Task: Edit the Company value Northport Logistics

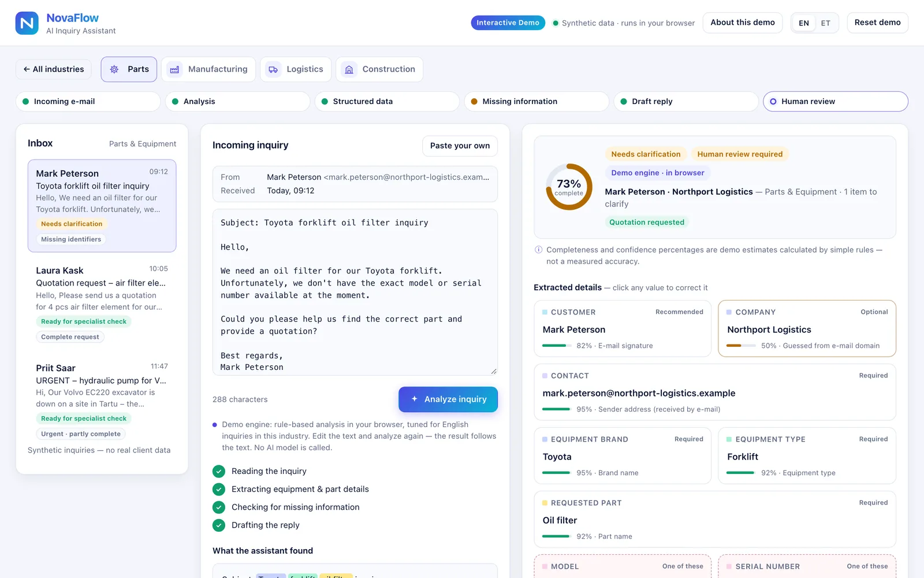Action: 769,330
